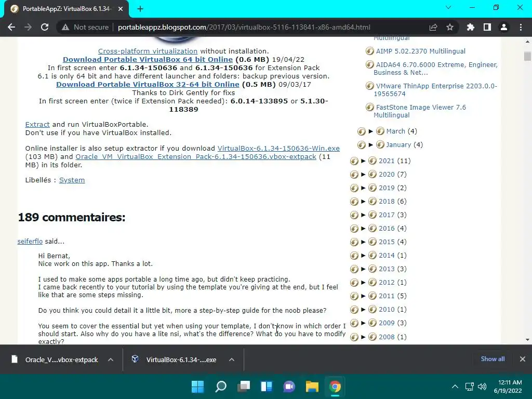The width and height of the screenshot is (532, 399).
Task: Share this page using share icon
Action: click(x=433, y=27)
